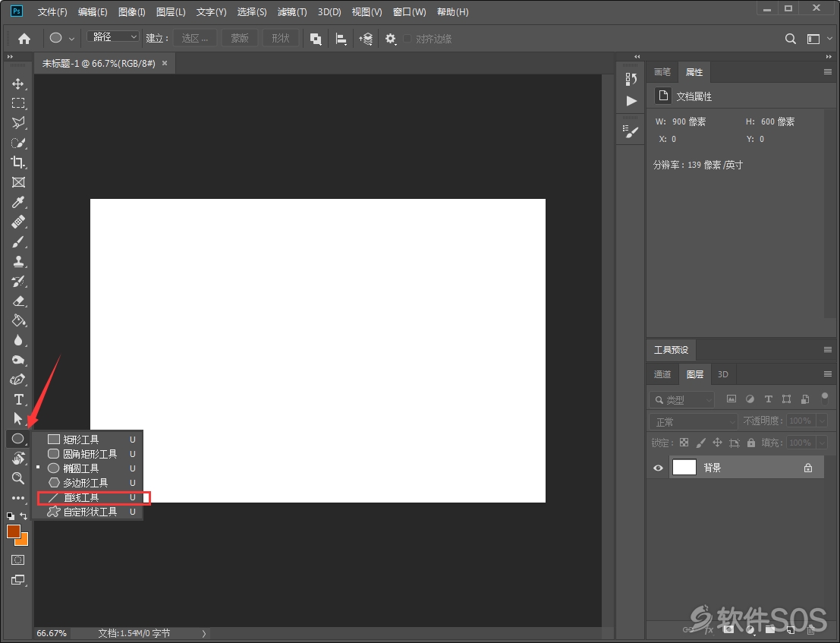The width and height of the screenshot is (840, 643).
Task: Toggle adjustment layer filter
Action: tap(750, 399)
